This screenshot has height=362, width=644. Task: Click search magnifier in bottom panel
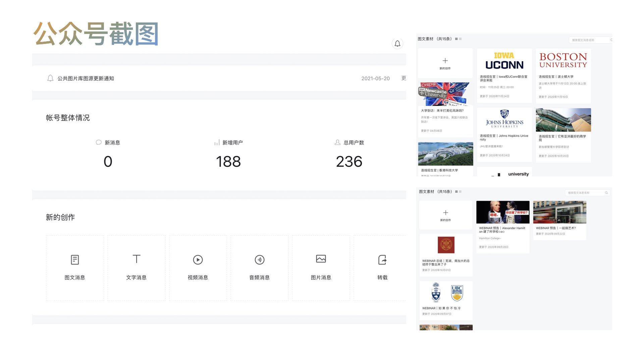pyautogui.click(x=606, y=193)
